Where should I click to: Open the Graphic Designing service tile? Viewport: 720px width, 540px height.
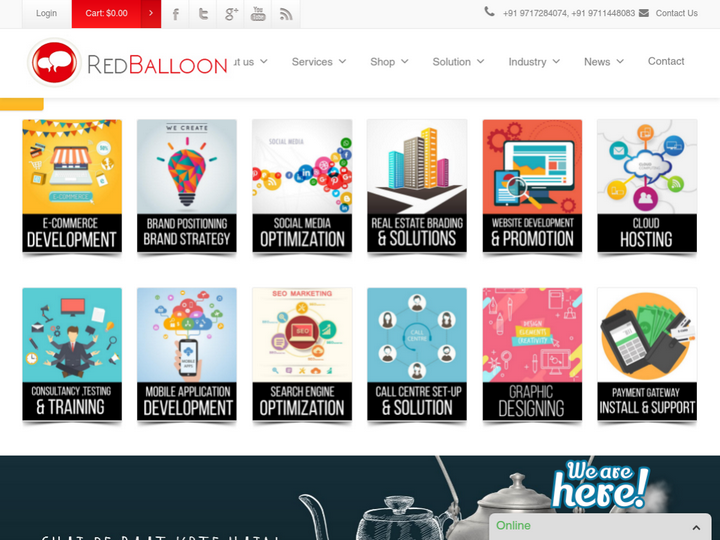[x=532, y=354]
